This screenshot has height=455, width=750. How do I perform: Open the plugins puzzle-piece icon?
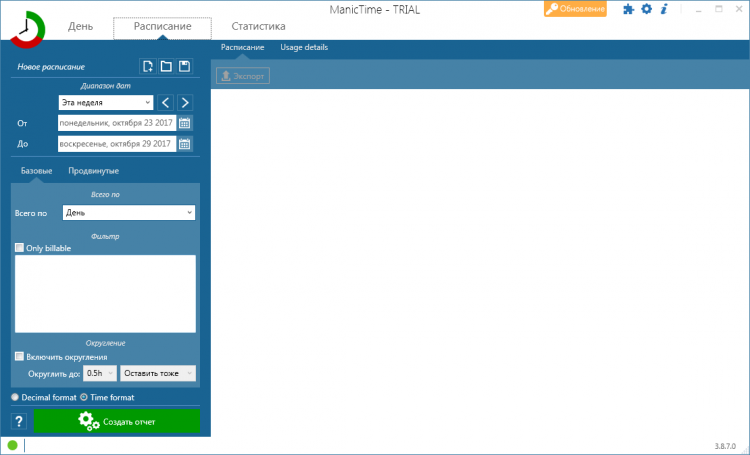(x=629, y=9)
